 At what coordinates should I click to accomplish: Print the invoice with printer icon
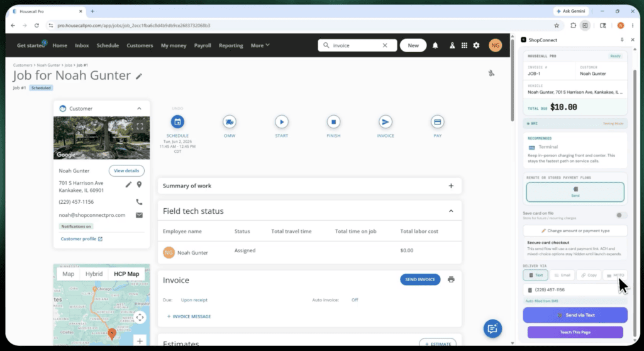pyautogui.click(x=451, y=279)
